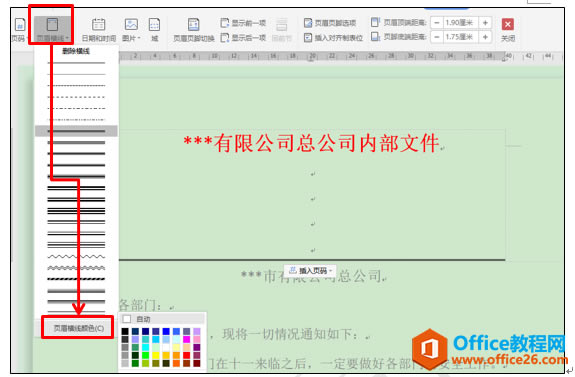
Task: Select the diagonal striped line style
Action: coord(76,279)
